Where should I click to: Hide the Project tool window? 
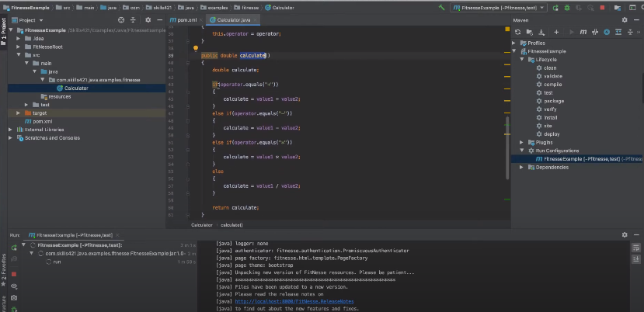click(160, 19)
